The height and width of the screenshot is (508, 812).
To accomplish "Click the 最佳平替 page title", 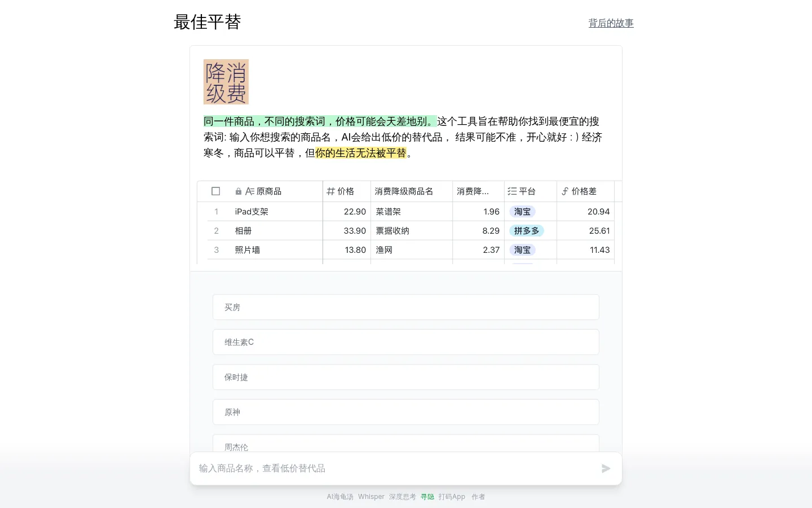I will pyautogui.click(x=208, y=22).
